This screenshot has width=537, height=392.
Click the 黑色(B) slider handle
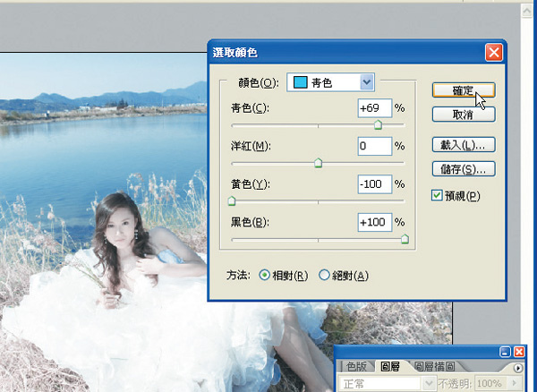pyautogui.click(x=405, y=239)
